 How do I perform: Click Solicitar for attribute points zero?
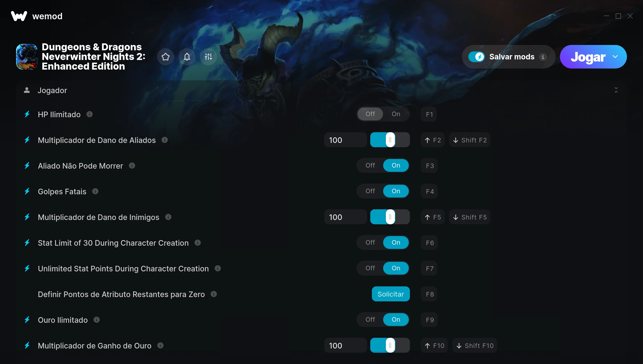pos(391,294)
